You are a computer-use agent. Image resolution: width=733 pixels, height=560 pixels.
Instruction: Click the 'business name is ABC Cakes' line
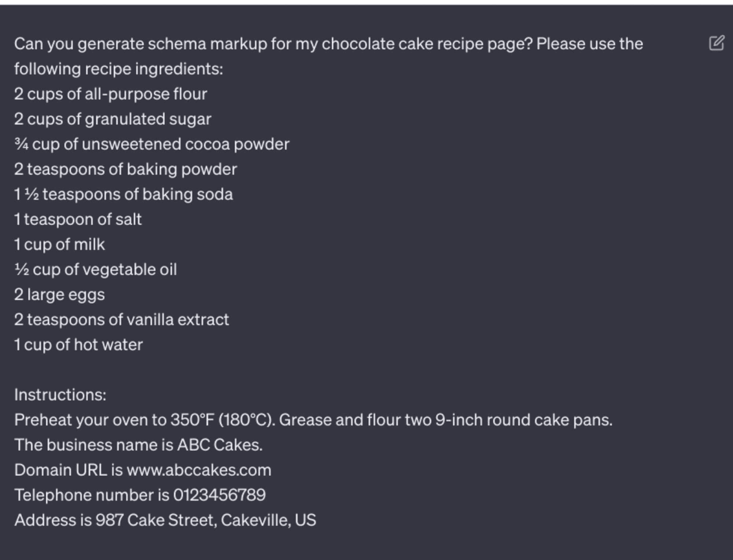pyautogui.click(x=138, y=445)
